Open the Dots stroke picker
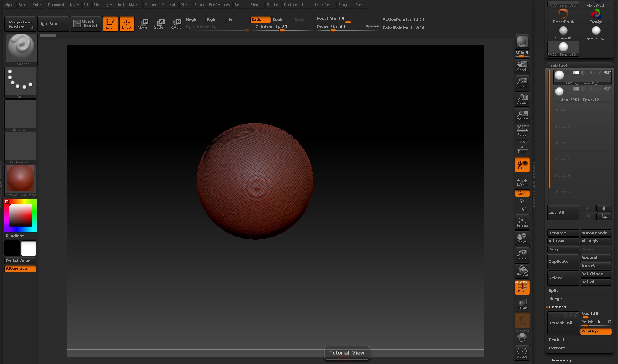 point(20,83)
